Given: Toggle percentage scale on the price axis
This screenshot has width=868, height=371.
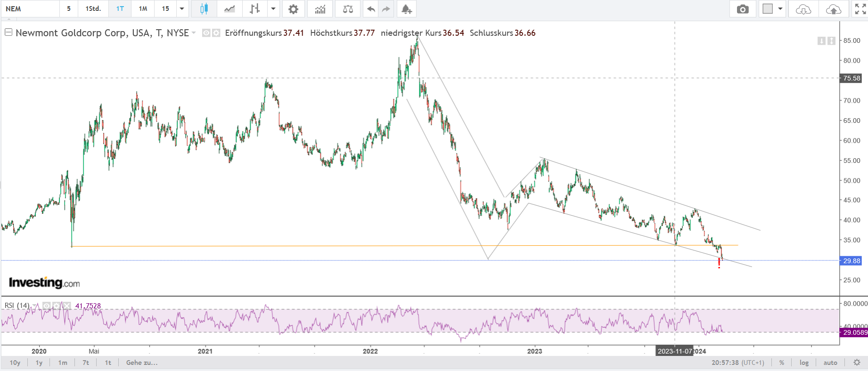Looking at the screenshot, I should [782, 363].
